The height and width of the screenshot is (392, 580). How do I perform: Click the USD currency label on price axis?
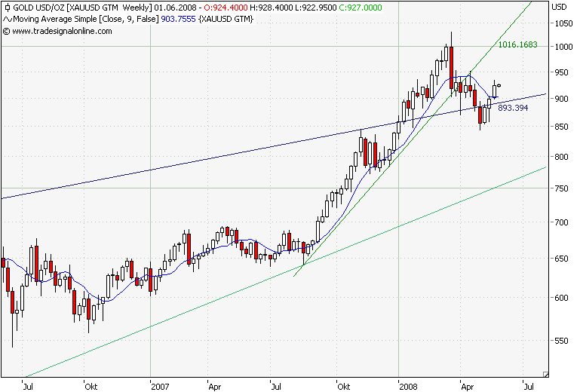(559, 7)
